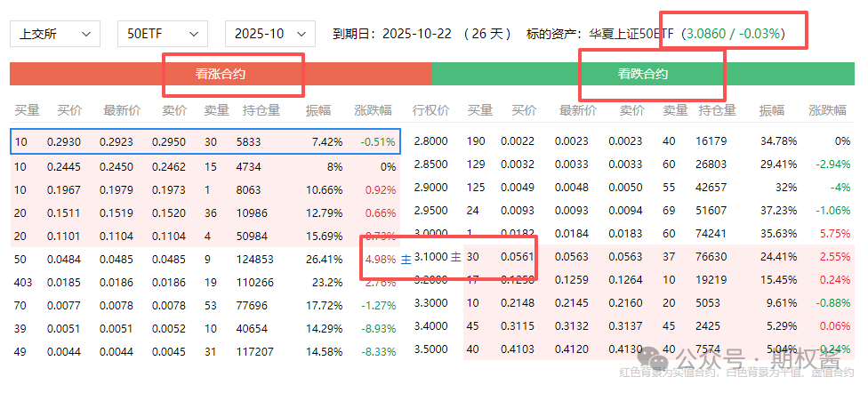The height and width of the screenshot is (393, 868).
Task: Open the 上交所 exchange dropdown
Action: pyautogui.click(x=55, y=34)
